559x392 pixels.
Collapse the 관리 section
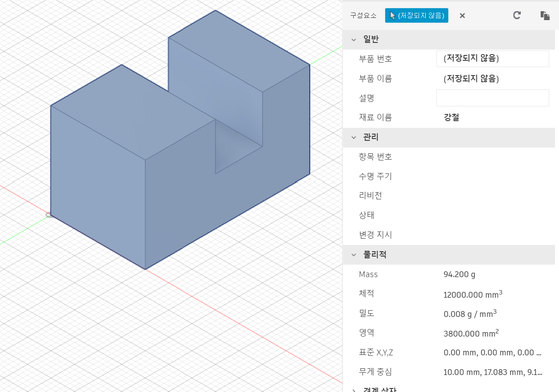pyautogui.click(x=354, y=137)
